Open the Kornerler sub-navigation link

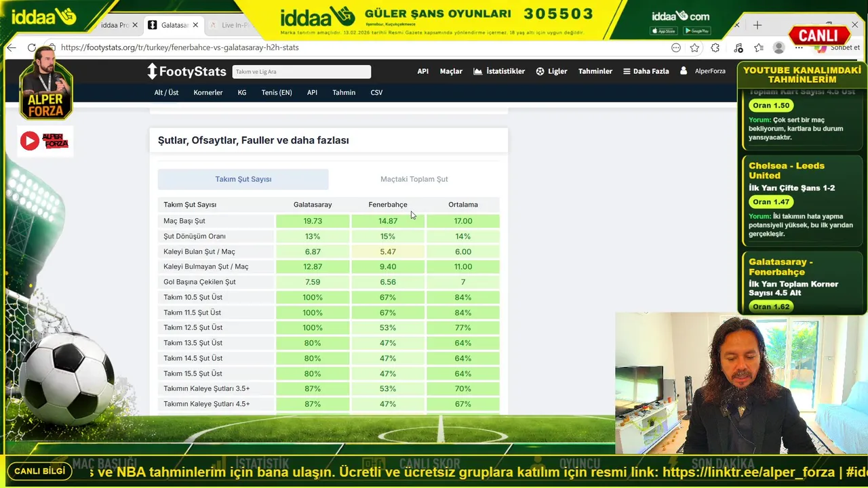[208, 92]
